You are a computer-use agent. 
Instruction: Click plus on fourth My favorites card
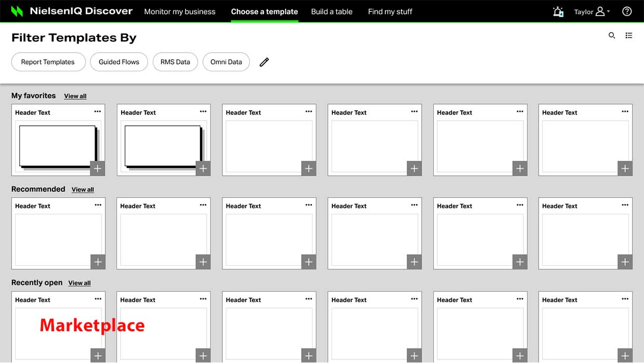click(414, 168)
